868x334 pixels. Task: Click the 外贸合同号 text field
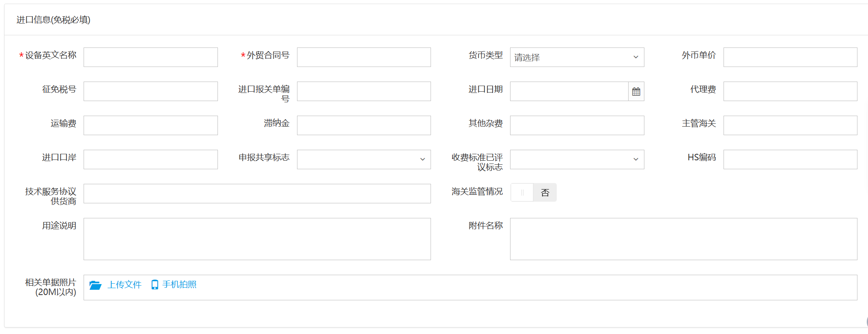click(364, 57)
